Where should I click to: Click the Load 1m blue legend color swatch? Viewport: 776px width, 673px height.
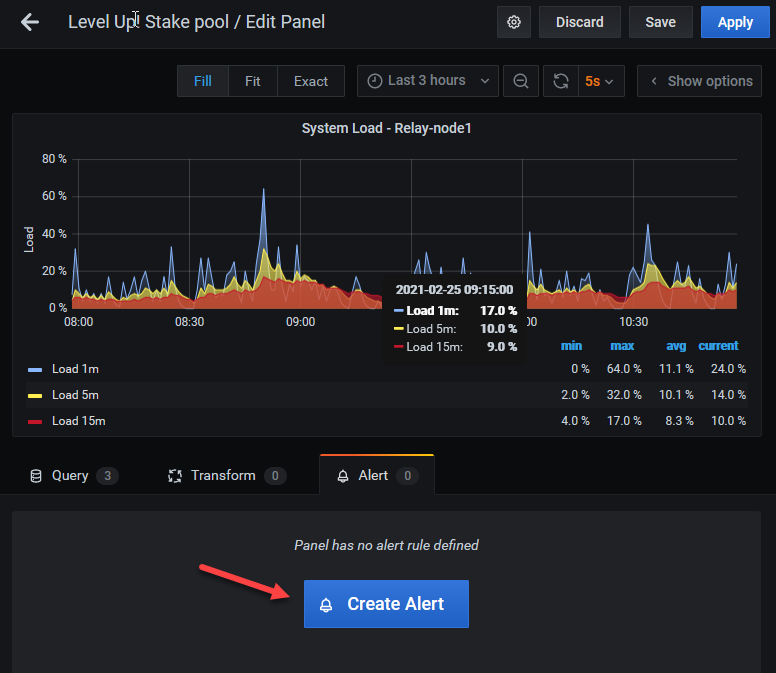coord(35,369)
